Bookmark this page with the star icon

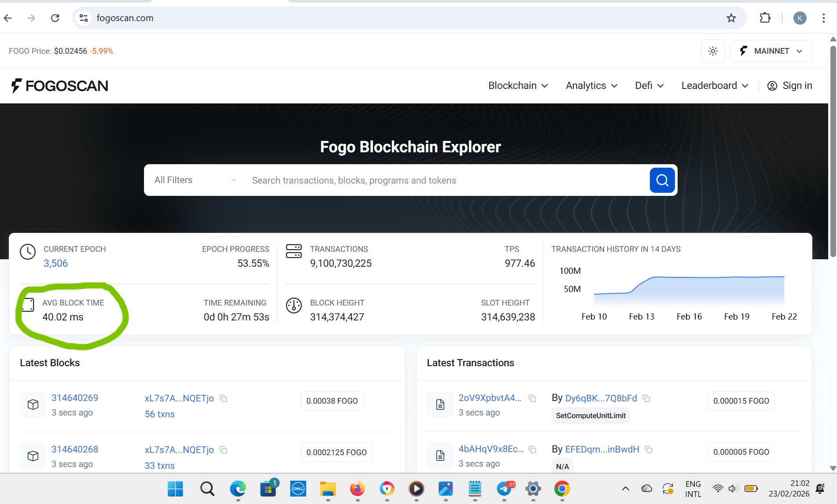(731, 18)
